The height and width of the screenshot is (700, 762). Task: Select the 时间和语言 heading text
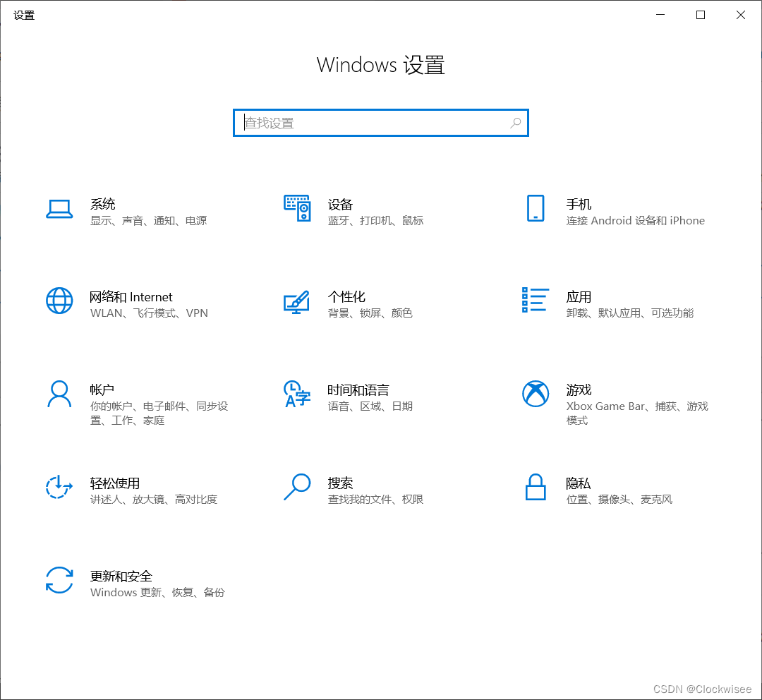pyautogui.click(x=358, y=390)
